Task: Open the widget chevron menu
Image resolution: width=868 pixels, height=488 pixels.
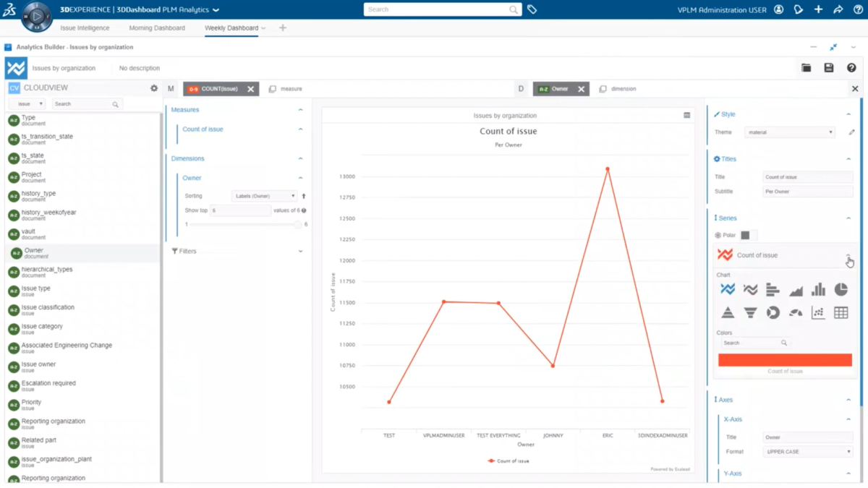Action: 854,47
